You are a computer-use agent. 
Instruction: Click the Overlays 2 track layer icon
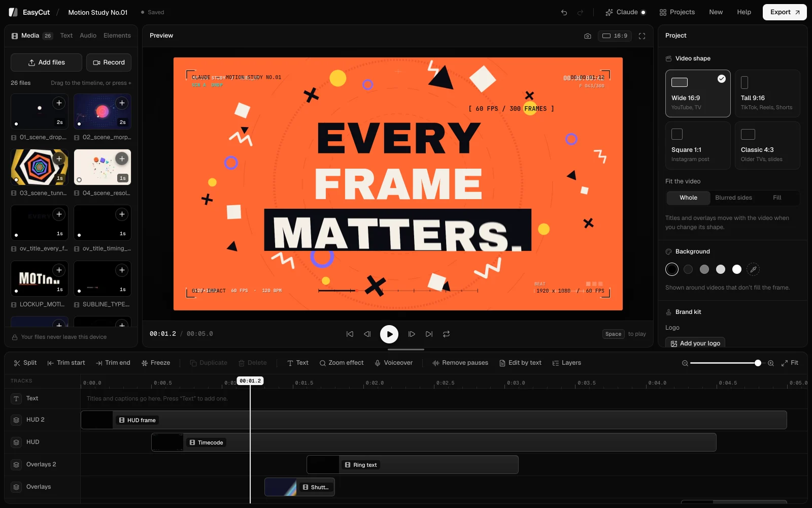point(16,465)
